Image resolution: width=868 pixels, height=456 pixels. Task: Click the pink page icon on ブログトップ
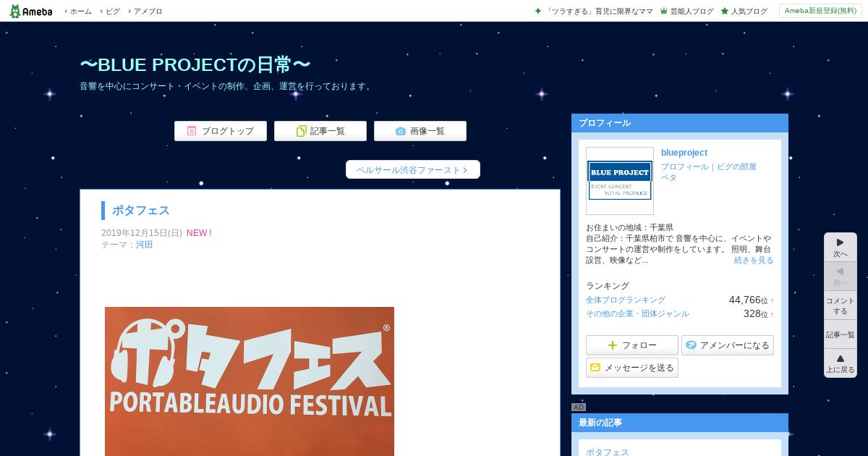point(192,131)
